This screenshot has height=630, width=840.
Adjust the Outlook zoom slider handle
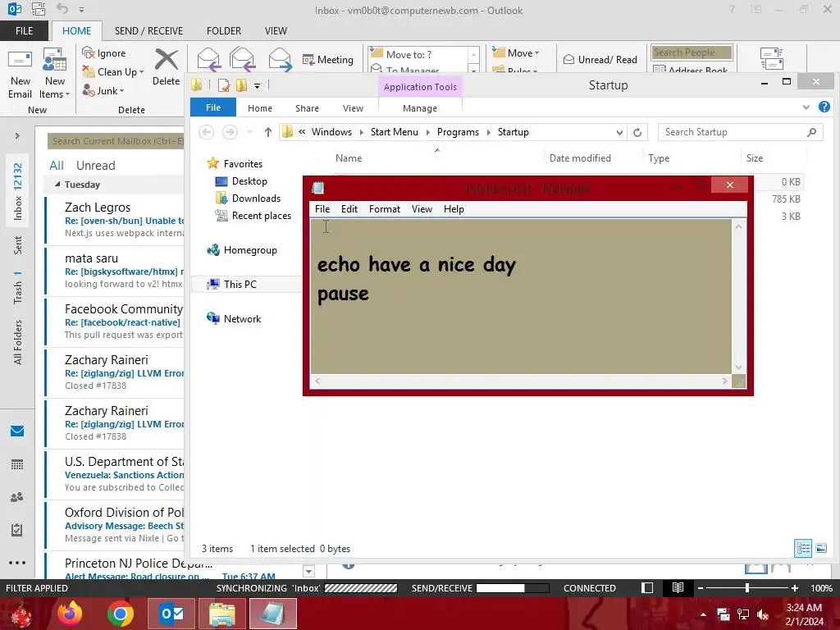[747, 587]
